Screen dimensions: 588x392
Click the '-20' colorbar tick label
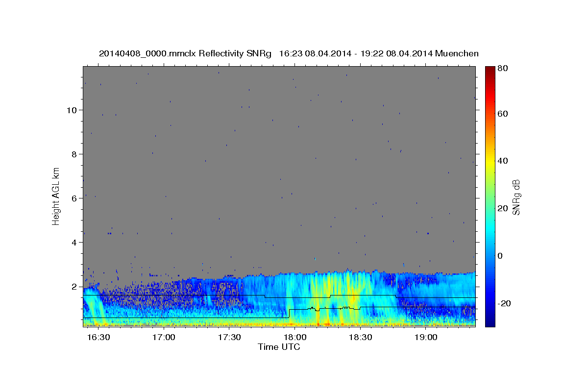tap(504, 303)
